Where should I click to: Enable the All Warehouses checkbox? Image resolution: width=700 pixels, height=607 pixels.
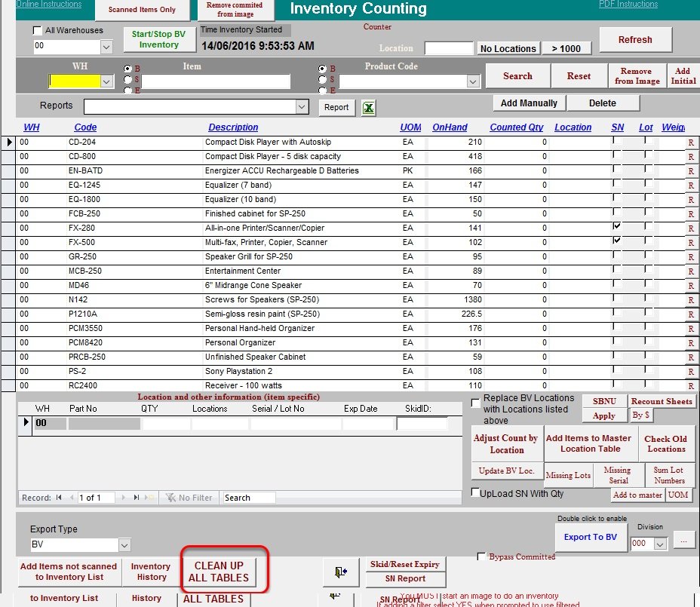[x=38, y=31]
